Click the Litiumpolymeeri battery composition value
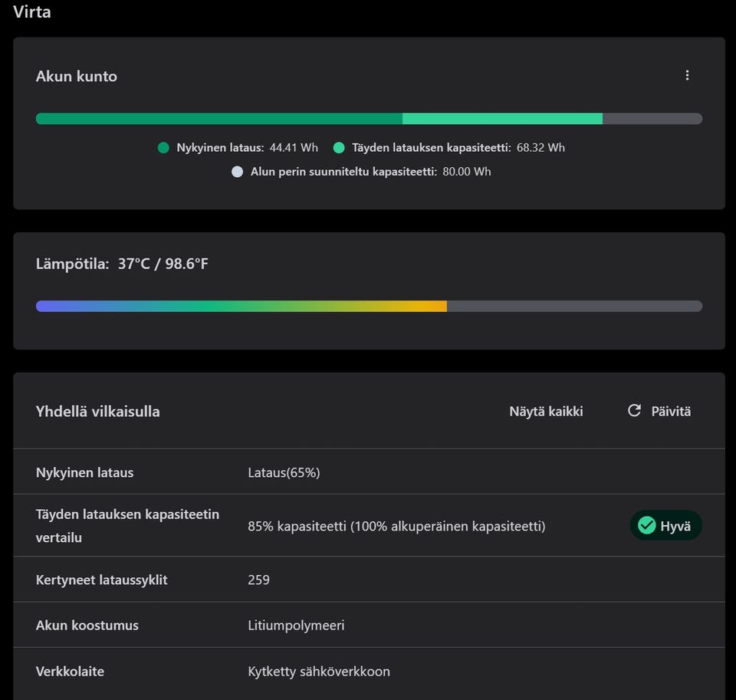Viewport: 736px width, 700px height. pos(296,626)
